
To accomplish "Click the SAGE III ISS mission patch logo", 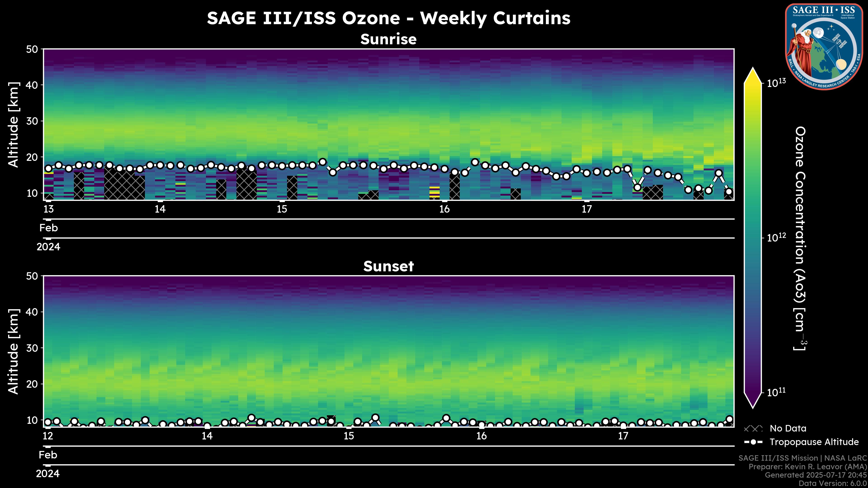I will coord(823,47).
